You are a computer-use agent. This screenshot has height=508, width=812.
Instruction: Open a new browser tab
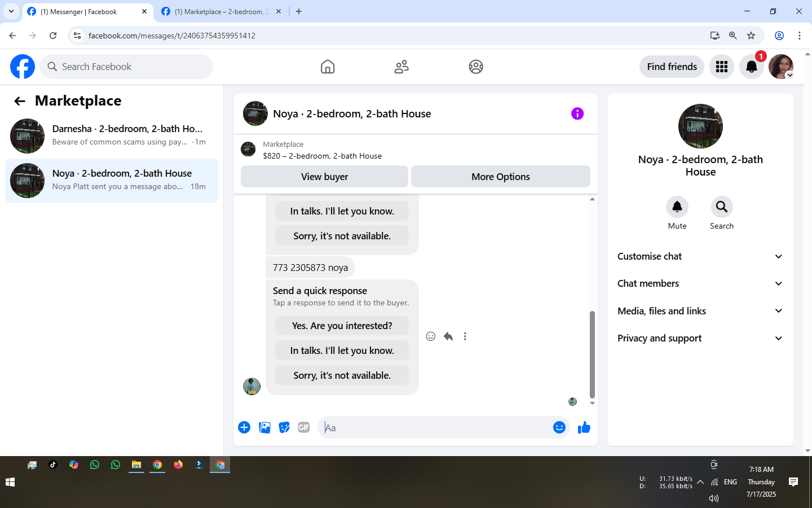click(x=299, y=11)
